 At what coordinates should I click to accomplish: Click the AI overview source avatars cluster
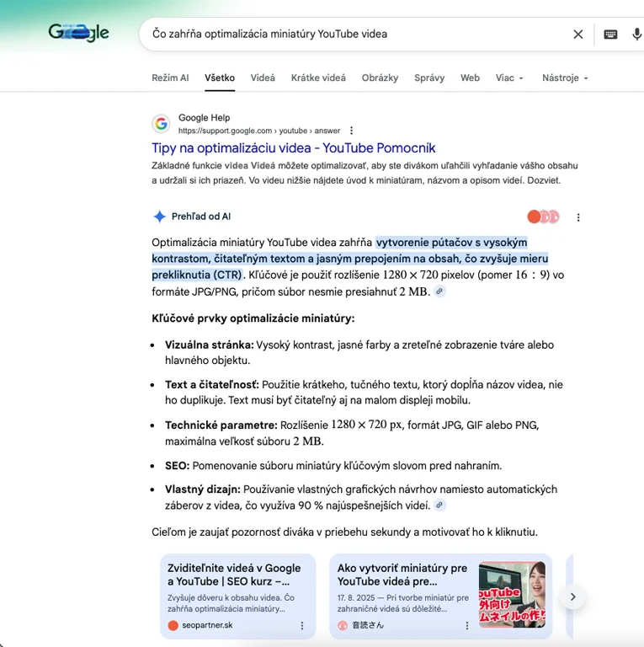pos(543,217)
